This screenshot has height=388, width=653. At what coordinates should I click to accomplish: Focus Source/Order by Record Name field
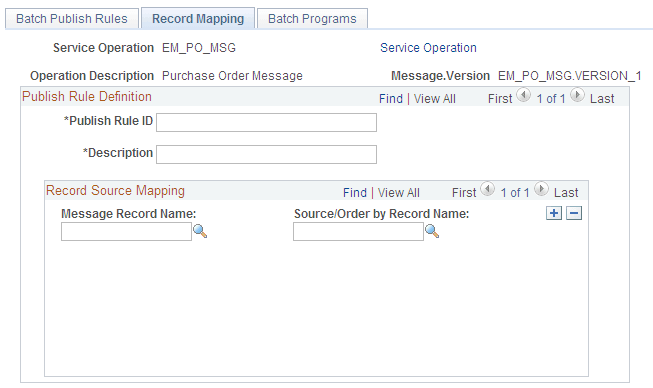[358, 231]
